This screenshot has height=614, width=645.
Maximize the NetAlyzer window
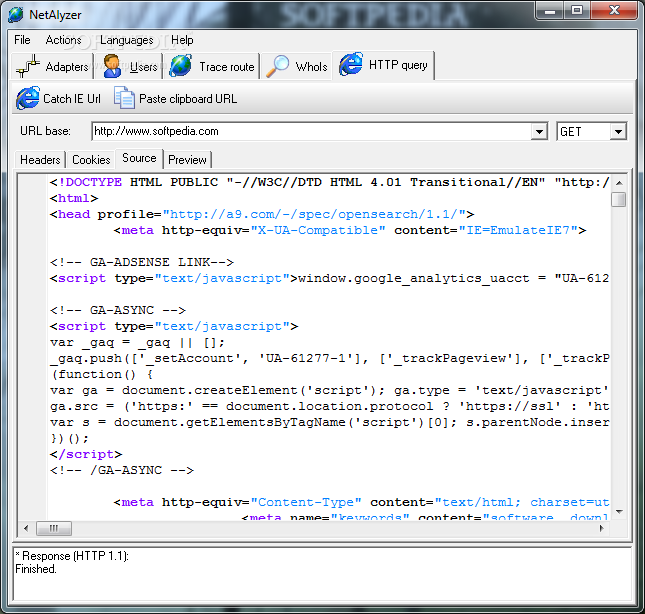577,11
